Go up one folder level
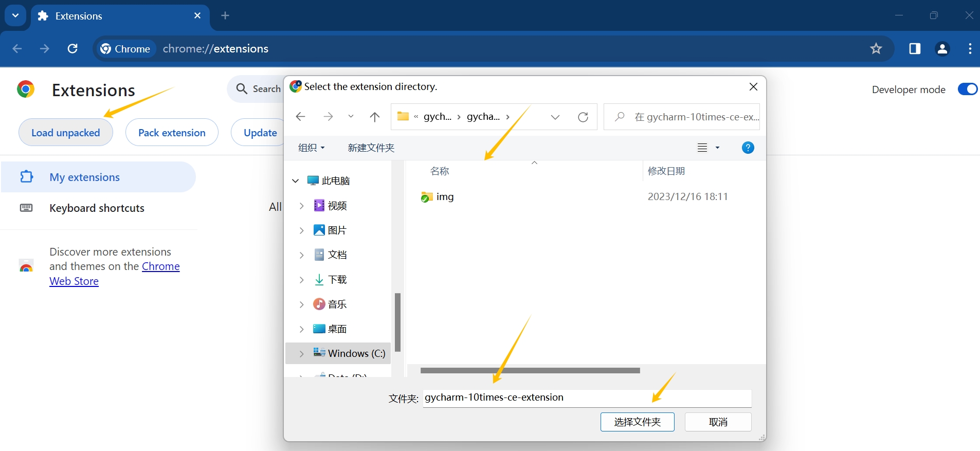 pos(375,117)
